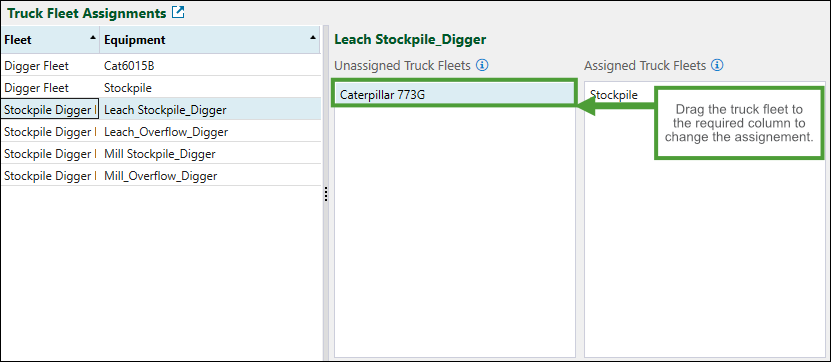
Task: Select the Cat6015B equipment row
Action: pyautogui.click(x=161, y=66)
